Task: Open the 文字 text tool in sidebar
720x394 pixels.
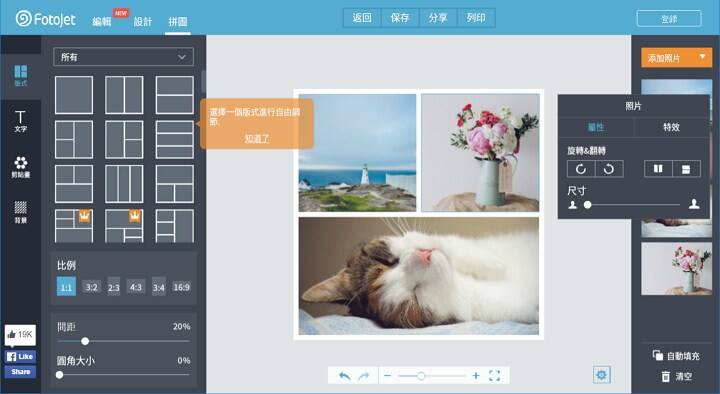Action: 20,121
